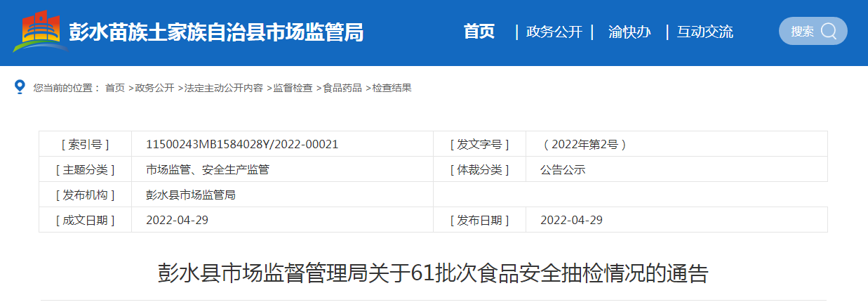Image resolution: width=868 pixels, height=307 pixels.
Task: Click the site title 彭水苗族土家族自治县市场监管局
Action: pyautogui.click(x=216, y=32)
